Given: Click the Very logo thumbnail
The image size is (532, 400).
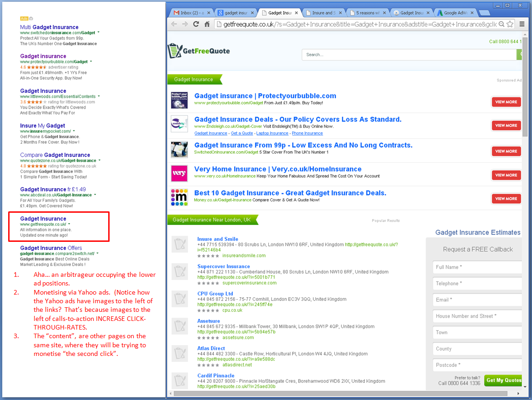Looking at the screenshot, I should 179,173.
